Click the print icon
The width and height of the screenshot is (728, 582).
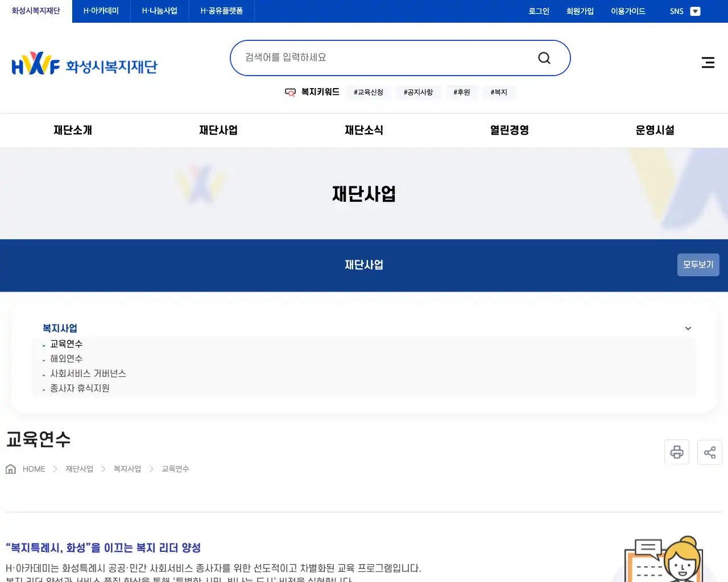click(676, 452)
